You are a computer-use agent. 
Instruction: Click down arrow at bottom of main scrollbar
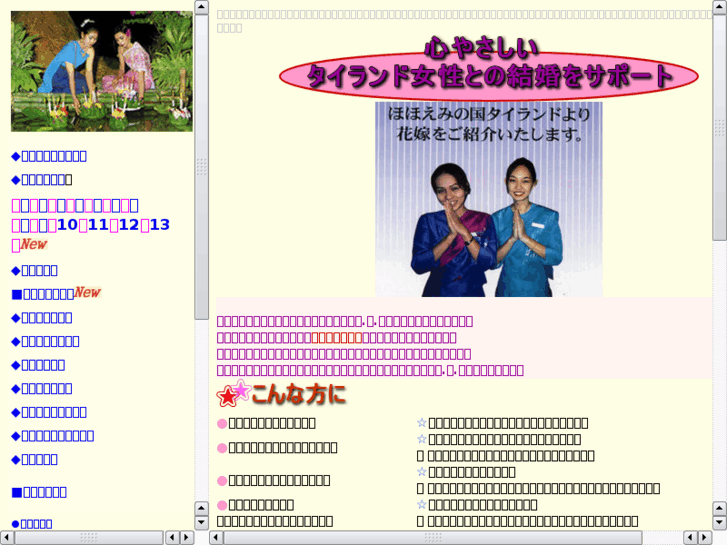719,522
